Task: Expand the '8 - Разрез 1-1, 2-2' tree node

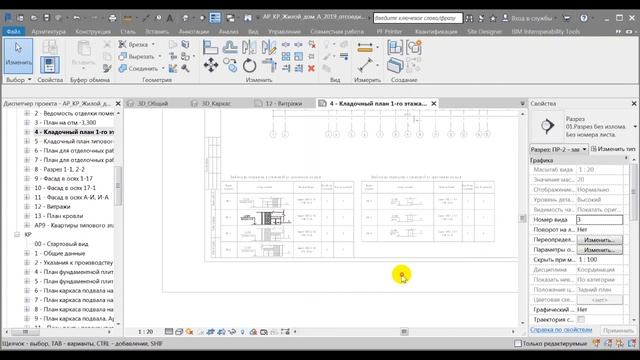Action: [27, 169]
